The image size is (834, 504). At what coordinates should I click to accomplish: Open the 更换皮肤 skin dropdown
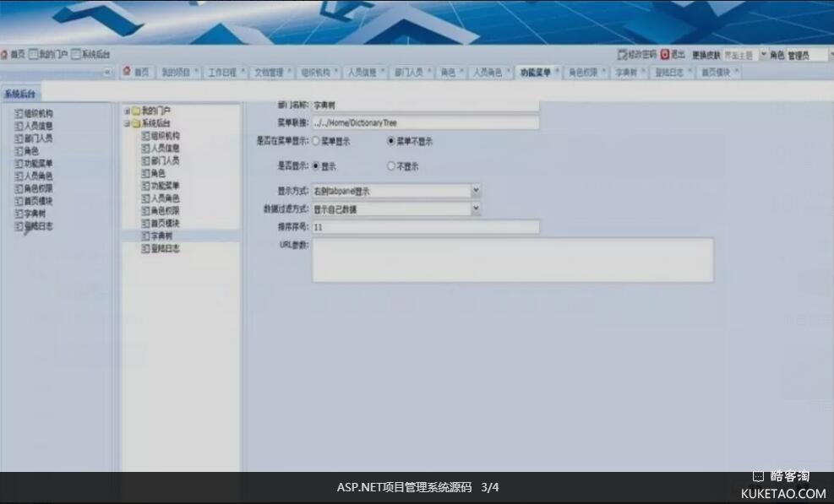click(764, 55)
